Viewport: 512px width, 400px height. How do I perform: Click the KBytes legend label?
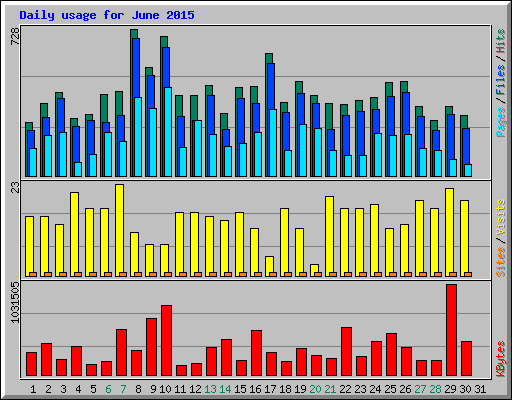coord(501,359)
